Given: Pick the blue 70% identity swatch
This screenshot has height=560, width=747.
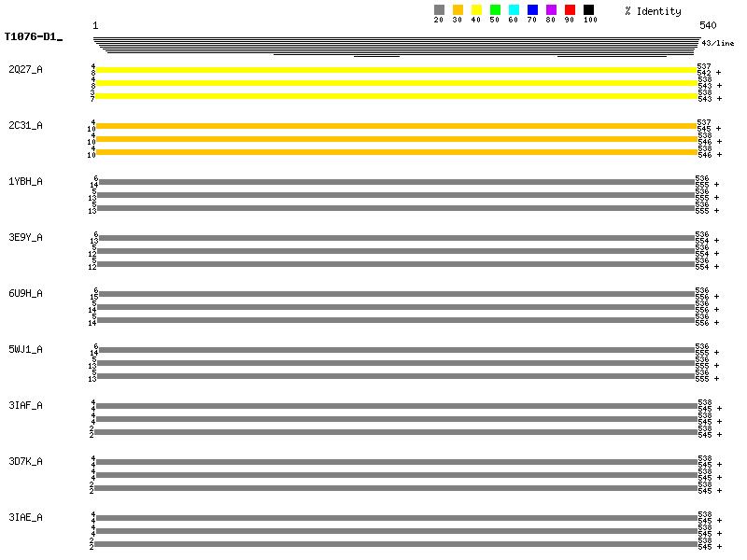Looking at the screenshot, I should pos(532,9).
